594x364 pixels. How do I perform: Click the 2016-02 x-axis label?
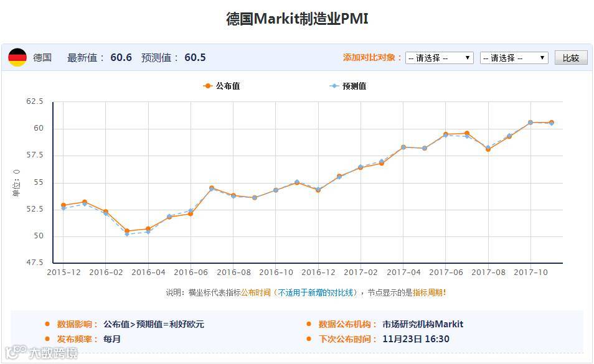pos(106,273)
